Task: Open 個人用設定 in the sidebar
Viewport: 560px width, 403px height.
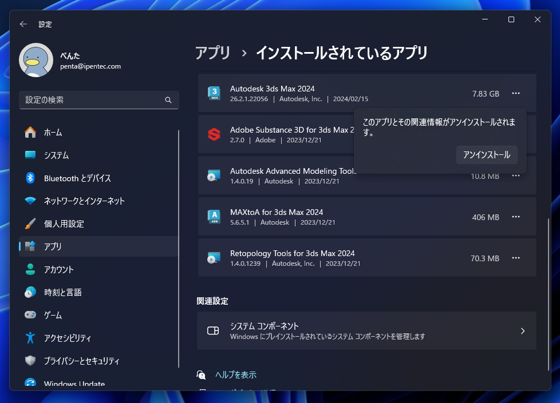Action: click(98, 224)
